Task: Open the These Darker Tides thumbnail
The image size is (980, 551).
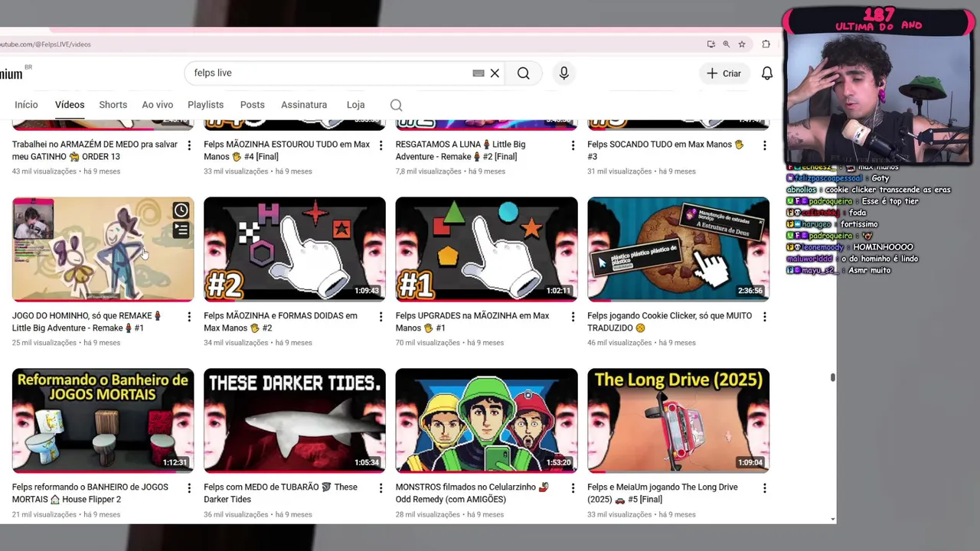Action: (x=295, y=420)
